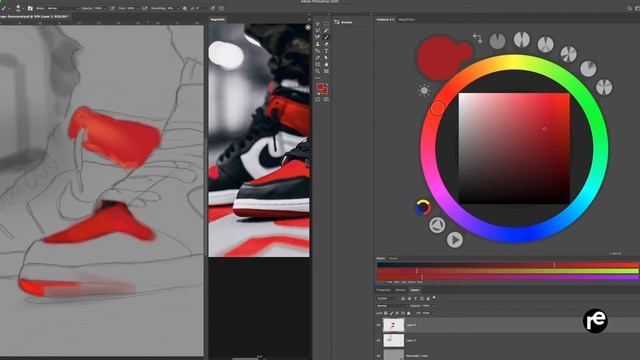Select the Lasso tool
The height and width of the screenshot is (360, 640).
pyautogui.click(x=318, y=30)
